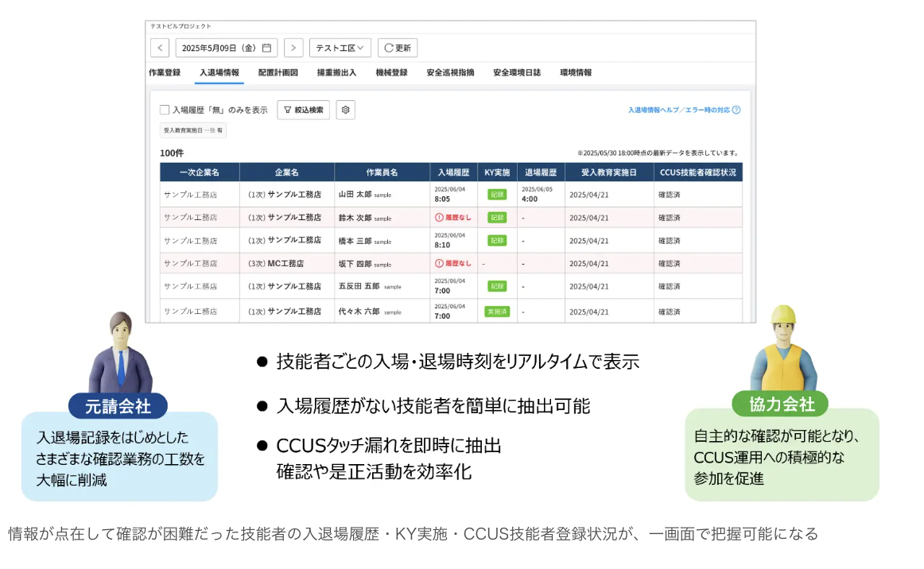This screenshot has width=924, height=569.
Task: Click the gear settings icon beside 絞込検索
Action: point(345,110)
